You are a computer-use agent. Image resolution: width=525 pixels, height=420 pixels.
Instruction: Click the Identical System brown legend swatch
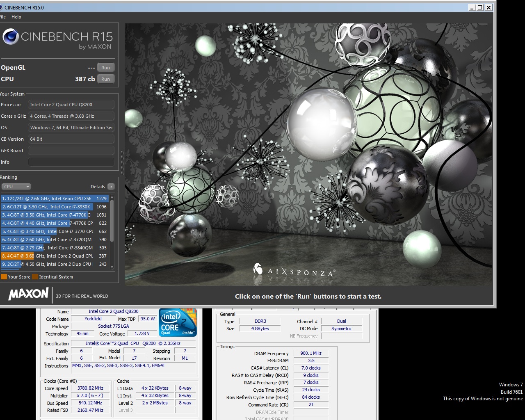35,277
